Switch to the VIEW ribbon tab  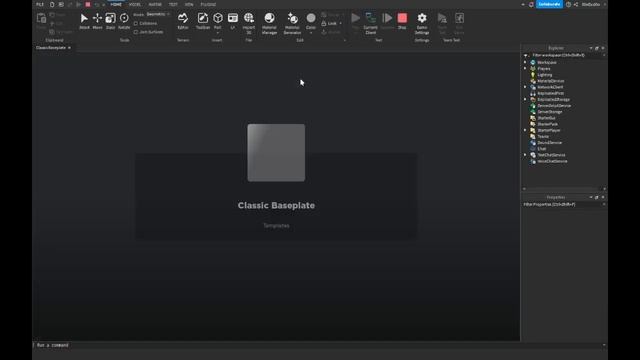tap(189, 4)
